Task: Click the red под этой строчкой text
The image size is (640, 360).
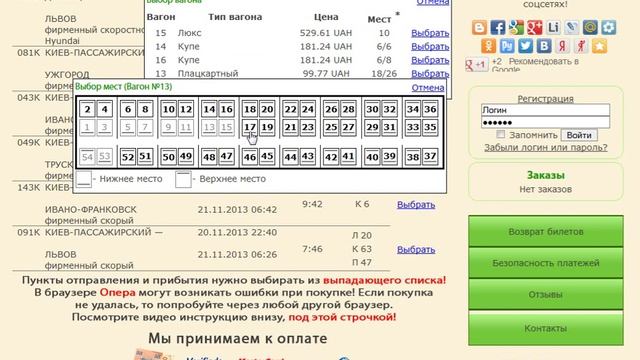Action: tap(342, 317)
